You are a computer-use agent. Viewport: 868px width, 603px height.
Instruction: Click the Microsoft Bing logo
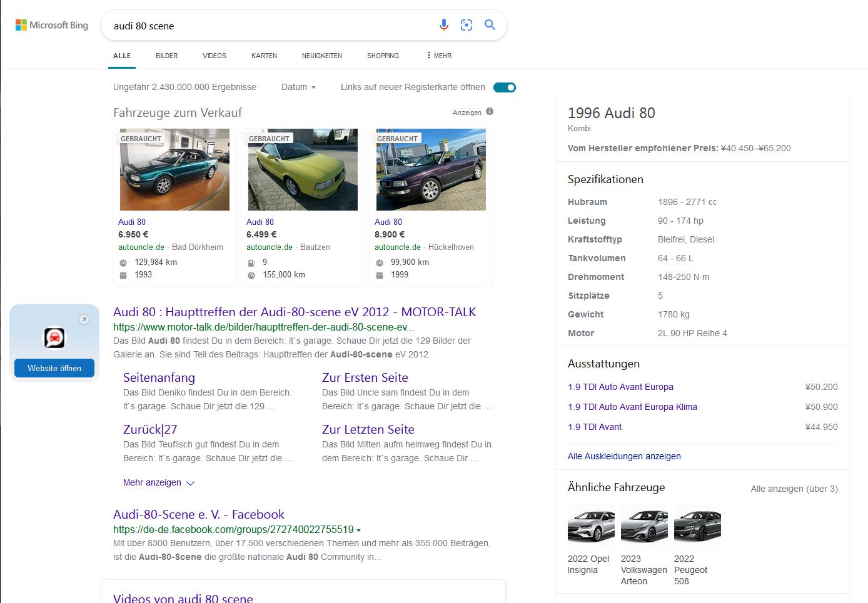(x=52, y=26)
